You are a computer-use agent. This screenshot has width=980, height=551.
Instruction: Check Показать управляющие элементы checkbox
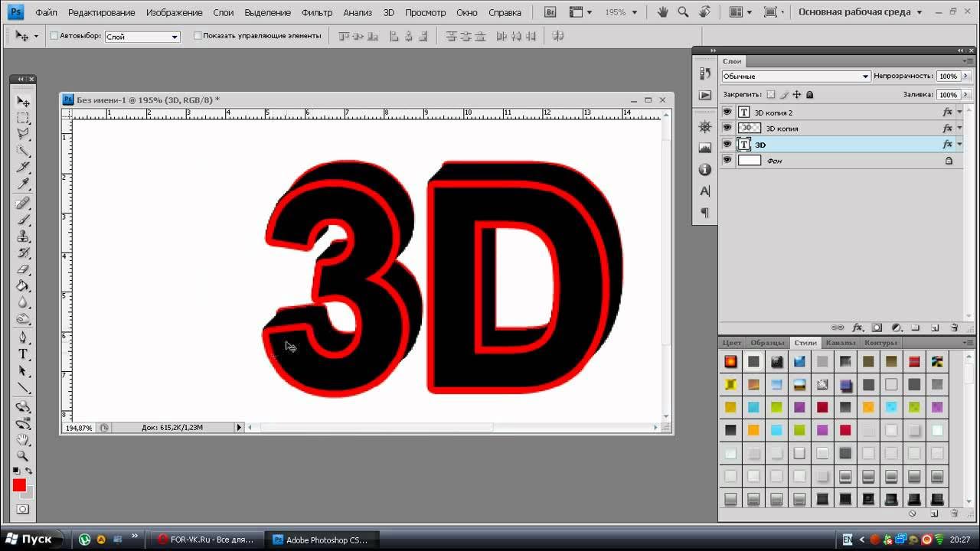198,36
